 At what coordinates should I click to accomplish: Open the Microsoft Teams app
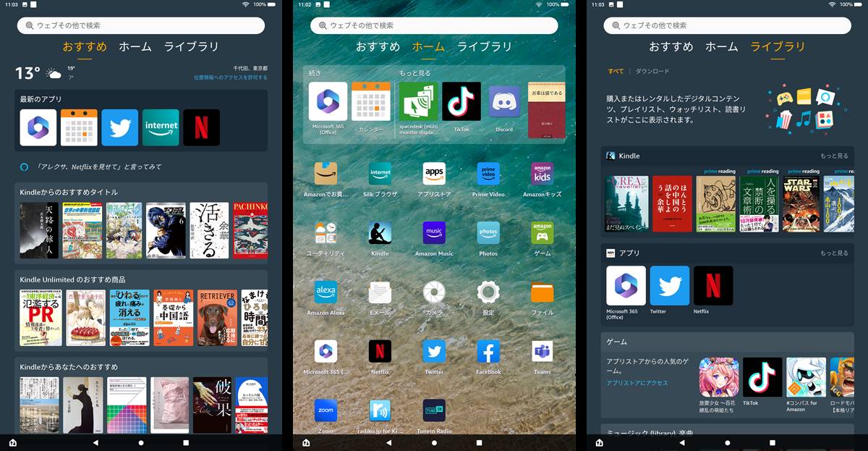[542, 352]
